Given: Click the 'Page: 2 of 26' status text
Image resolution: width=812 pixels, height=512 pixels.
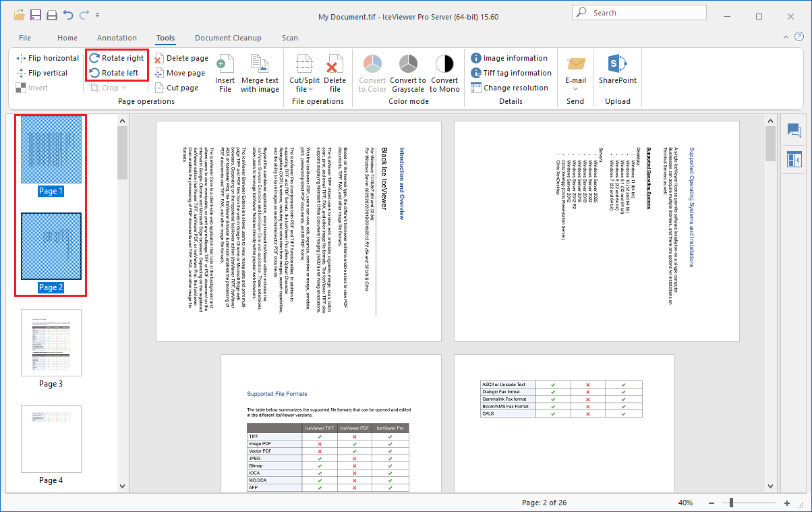Looking at the screenshot, I should [546, 503].
